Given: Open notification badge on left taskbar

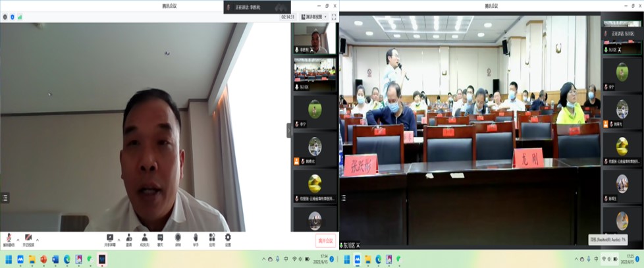Looking at the screenshot, I should (x=332, y=259).
